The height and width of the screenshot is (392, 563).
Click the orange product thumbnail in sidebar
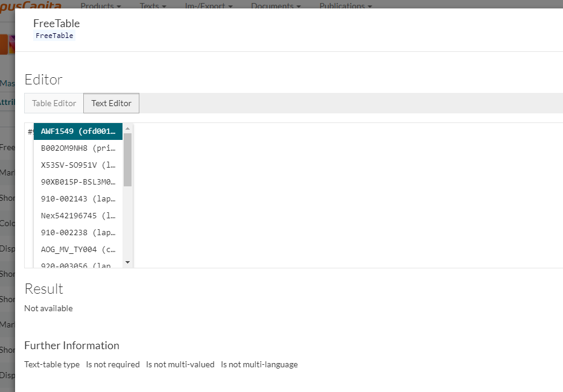coord(5,44)
